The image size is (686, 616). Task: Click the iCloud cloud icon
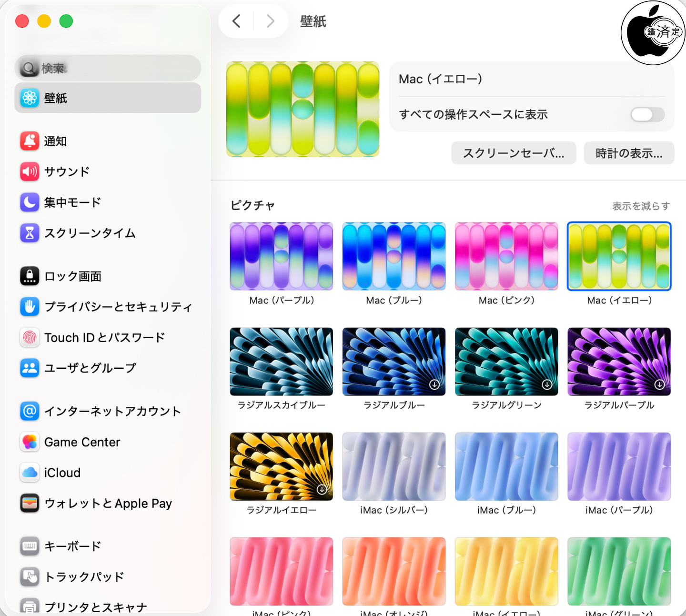(30, 473)
